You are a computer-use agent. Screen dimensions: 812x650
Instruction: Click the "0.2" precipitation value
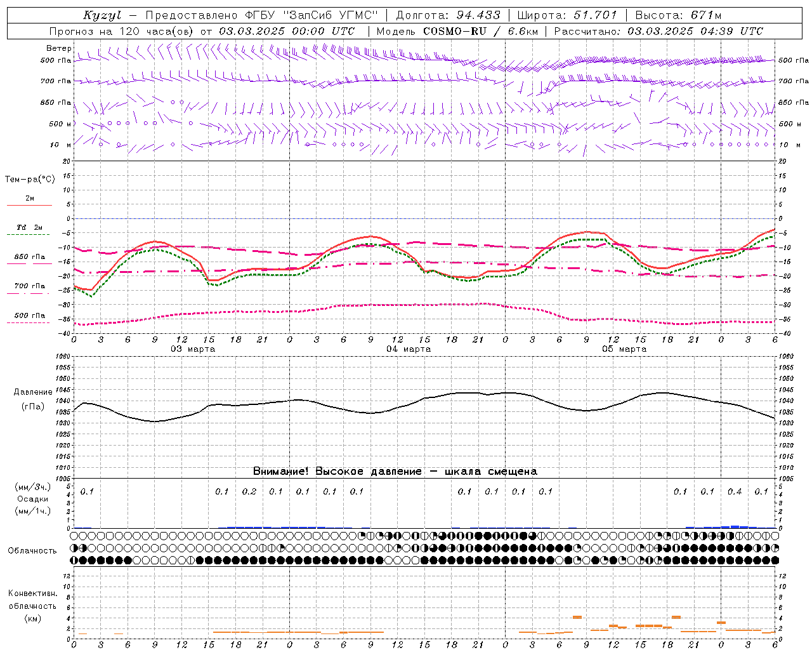click(249, 491)
